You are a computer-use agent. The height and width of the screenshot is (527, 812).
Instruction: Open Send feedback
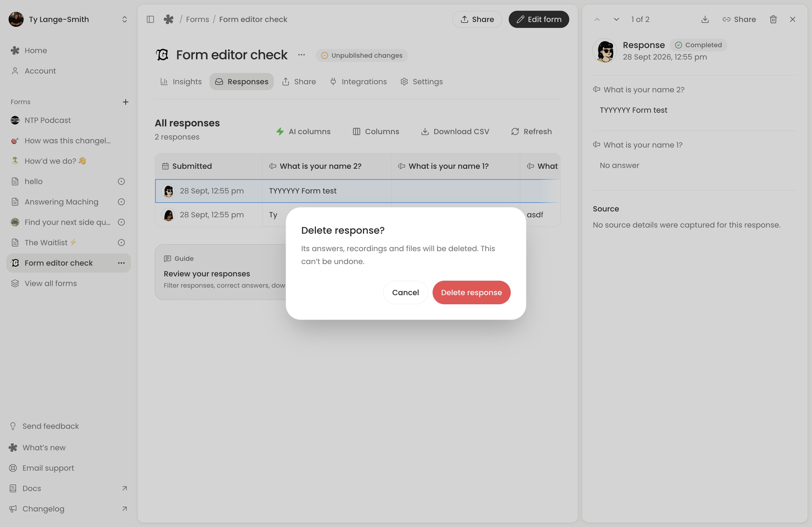68,426
